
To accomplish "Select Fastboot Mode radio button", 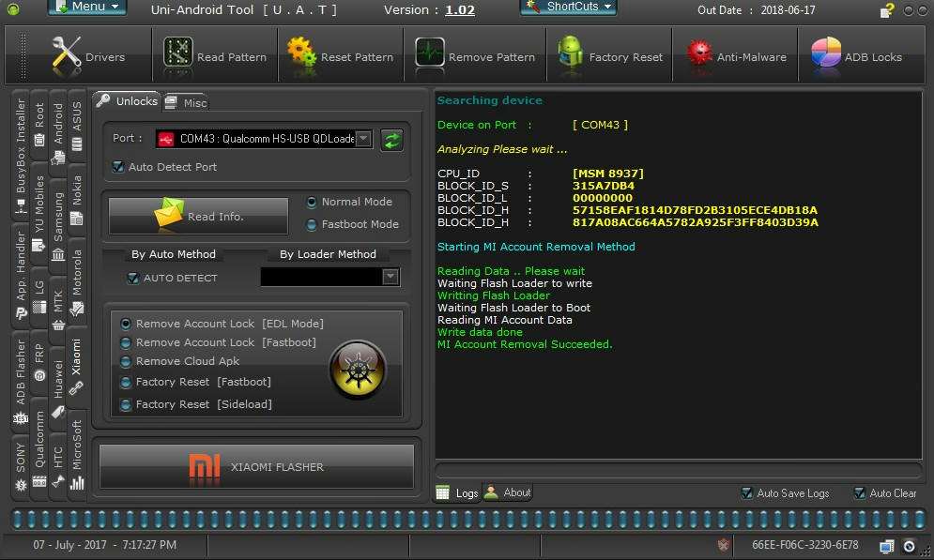I will [x=312, y=225].
